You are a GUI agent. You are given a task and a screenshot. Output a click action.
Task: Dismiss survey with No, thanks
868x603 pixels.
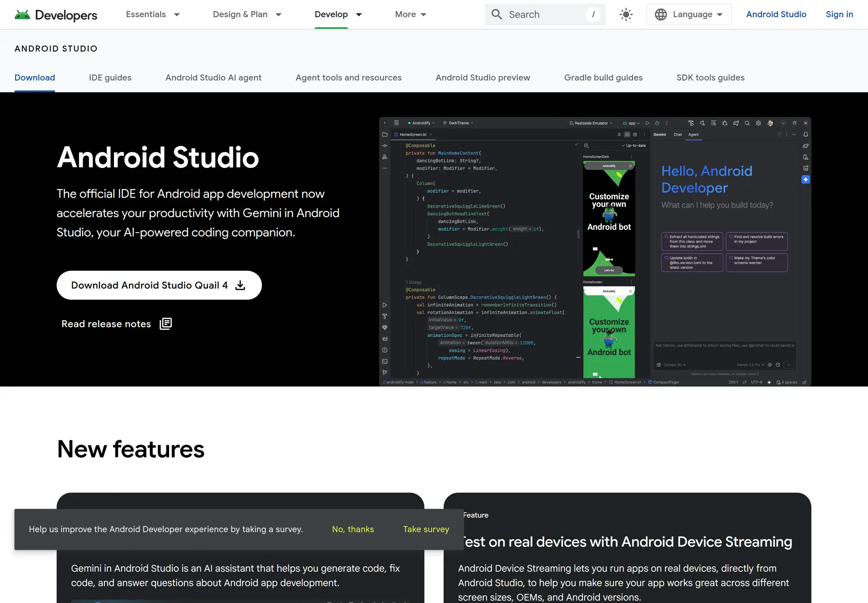coord(353,529)
